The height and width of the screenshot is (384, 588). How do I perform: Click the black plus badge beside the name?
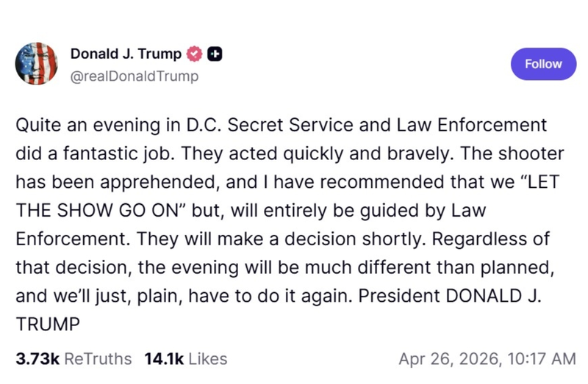[215, 54]
